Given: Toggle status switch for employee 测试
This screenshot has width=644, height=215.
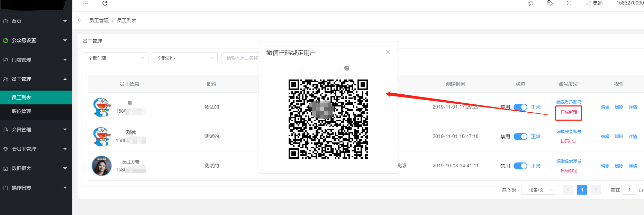Looking at the screenshot, I should click(520, 137).
